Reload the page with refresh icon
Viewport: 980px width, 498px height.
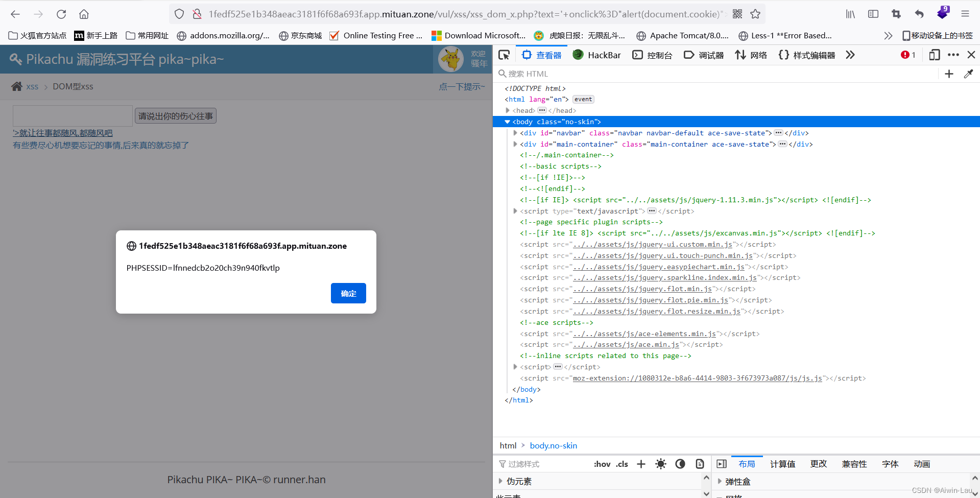[61, 14]
